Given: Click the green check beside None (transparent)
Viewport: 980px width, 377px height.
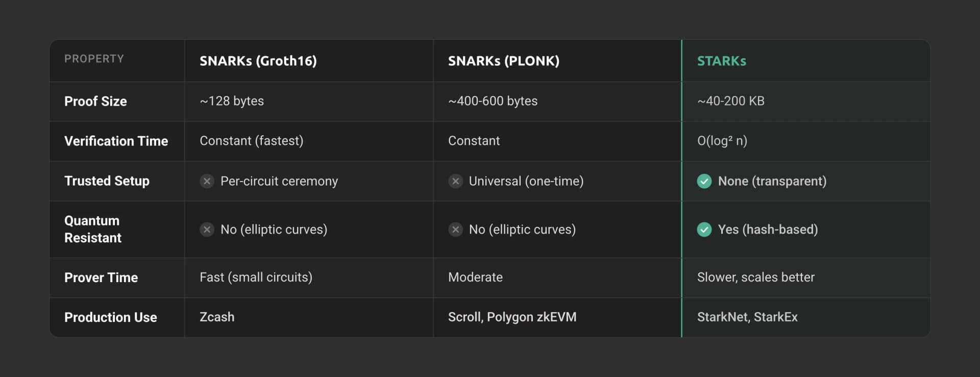Looking at the screenshot, I should click(704, 181).
